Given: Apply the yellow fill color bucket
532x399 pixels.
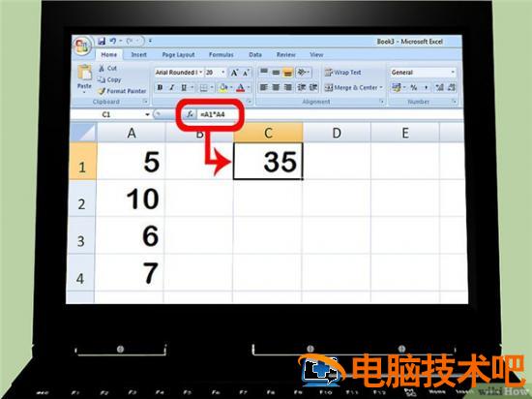Looking at the screenshot, I should pyautogui.click(x=223, y=87).
